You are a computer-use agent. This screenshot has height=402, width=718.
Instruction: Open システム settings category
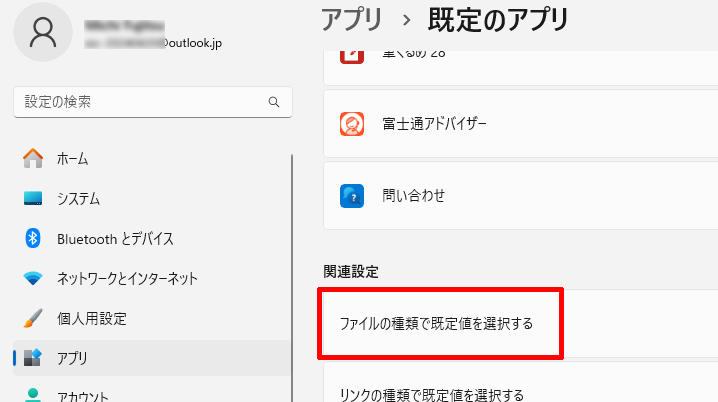click(152, 198)
